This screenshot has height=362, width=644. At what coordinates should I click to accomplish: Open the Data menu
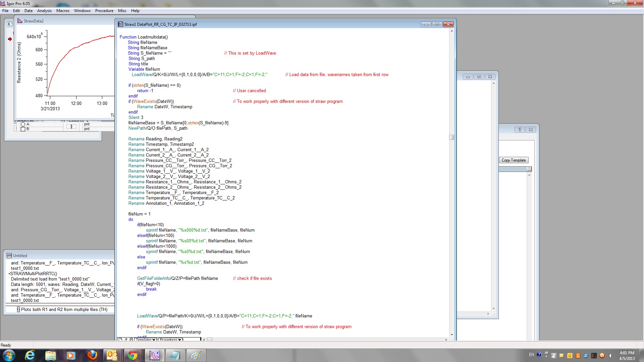pyautogui.click(x=29, y=11)
